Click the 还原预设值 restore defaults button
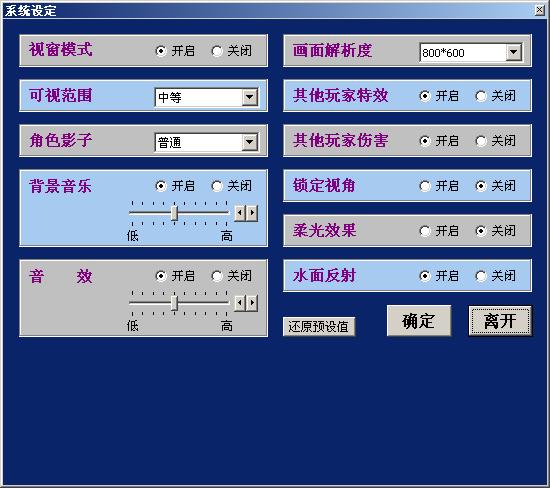Screen dimensions: 550x488 pyautogui.click(x=319, y=327)
